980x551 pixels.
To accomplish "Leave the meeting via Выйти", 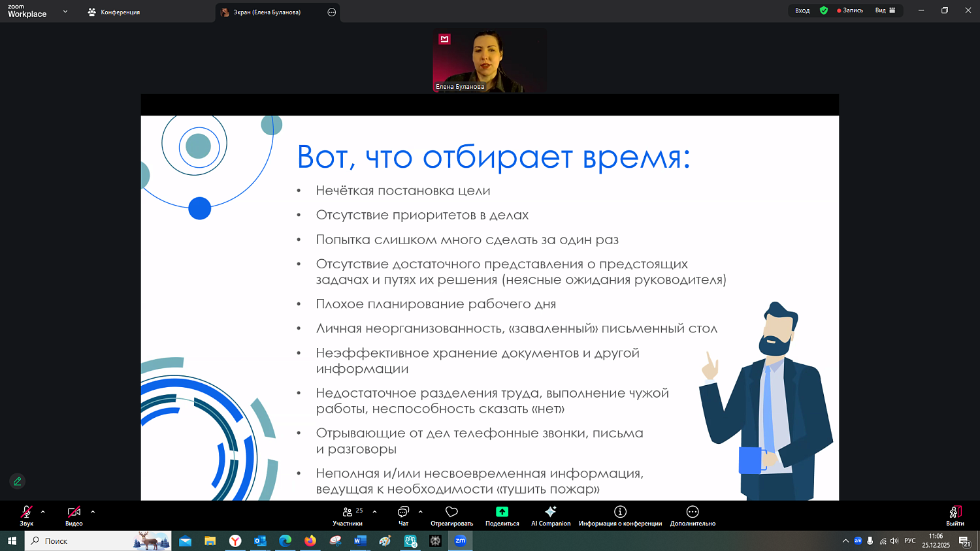I will coord(955,516).
